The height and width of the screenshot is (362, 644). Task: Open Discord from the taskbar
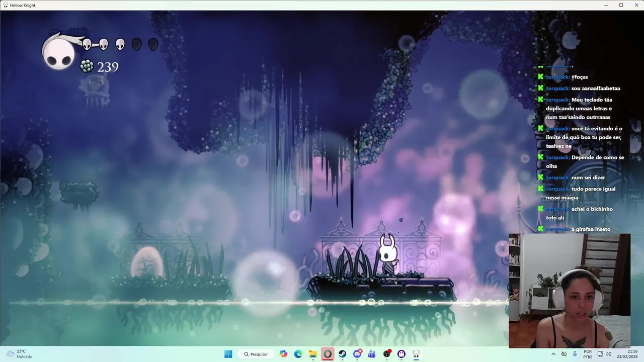357,354
